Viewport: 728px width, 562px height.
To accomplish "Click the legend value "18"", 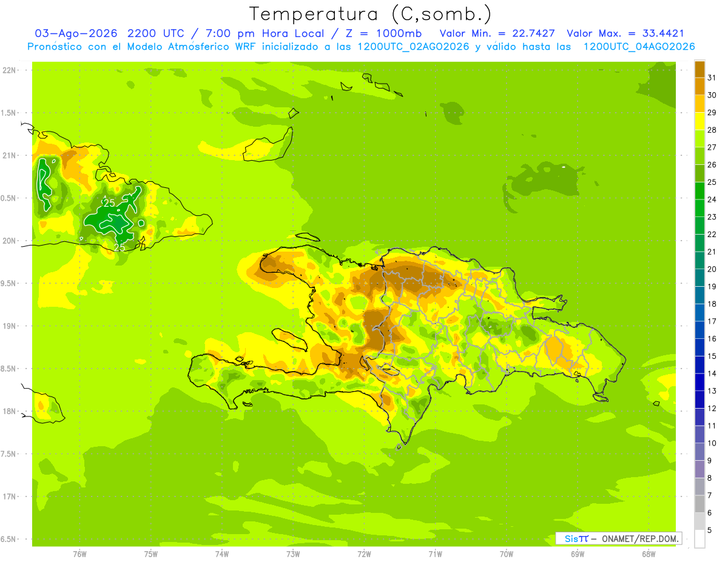I will click(712, 304).
